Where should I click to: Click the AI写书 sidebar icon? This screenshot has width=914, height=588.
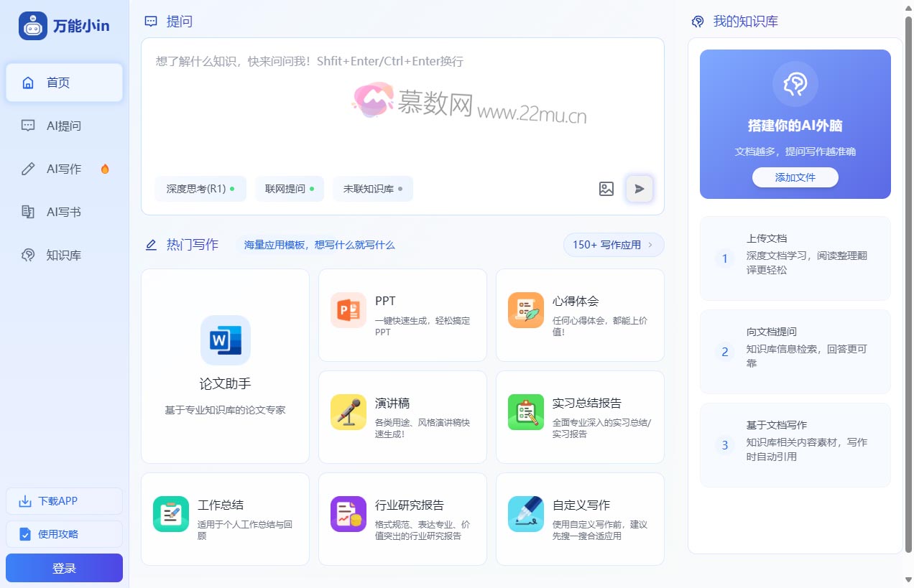[x=27, y=212]
